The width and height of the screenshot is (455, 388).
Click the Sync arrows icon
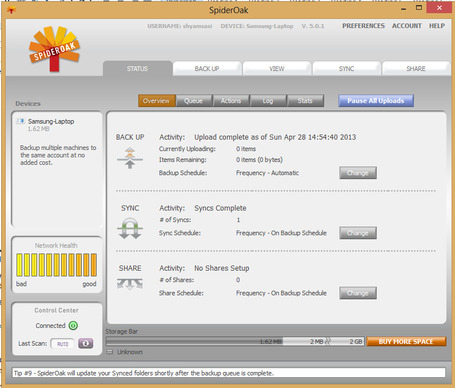pos(130,228)
